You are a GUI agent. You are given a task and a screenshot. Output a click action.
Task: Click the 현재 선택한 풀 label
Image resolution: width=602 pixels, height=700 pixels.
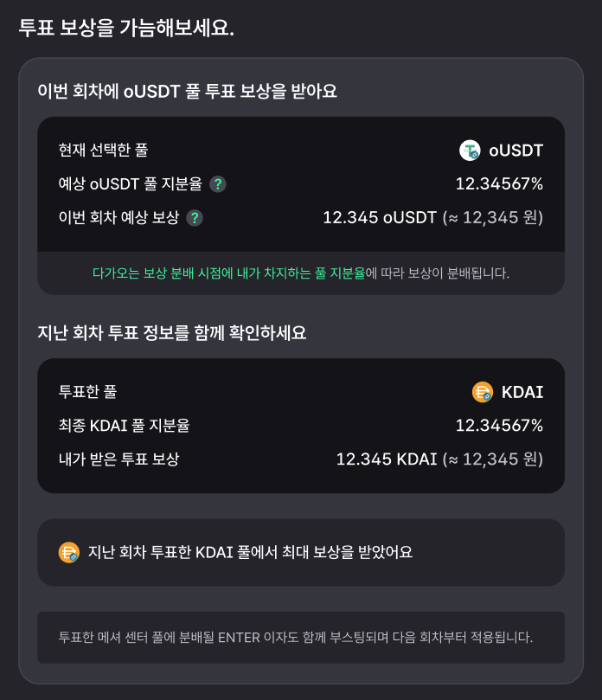point(103,150)
